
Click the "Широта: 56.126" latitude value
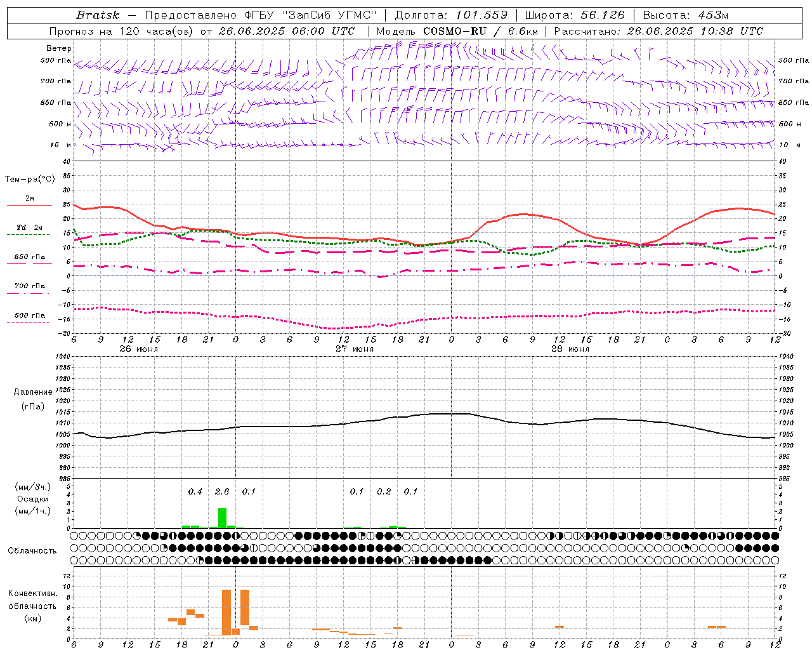[x=575, y=15]
